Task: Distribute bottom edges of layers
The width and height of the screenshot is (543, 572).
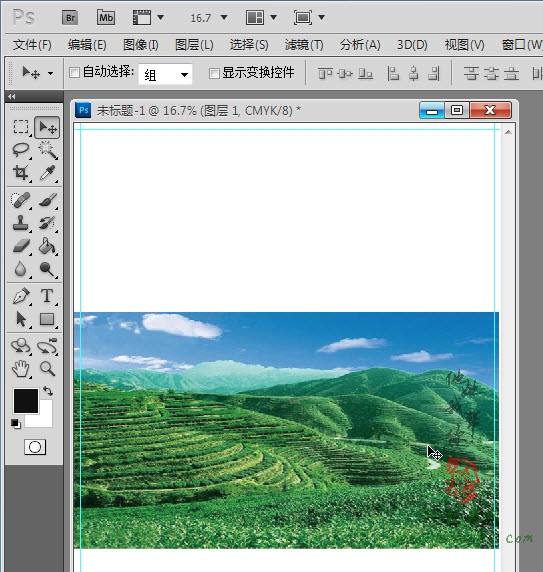Action: click(x=511, y=74)
